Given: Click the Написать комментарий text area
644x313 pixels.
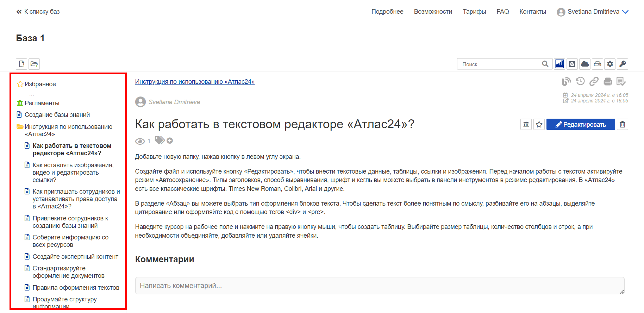Looking at the screenshot, I should point(380,286).
